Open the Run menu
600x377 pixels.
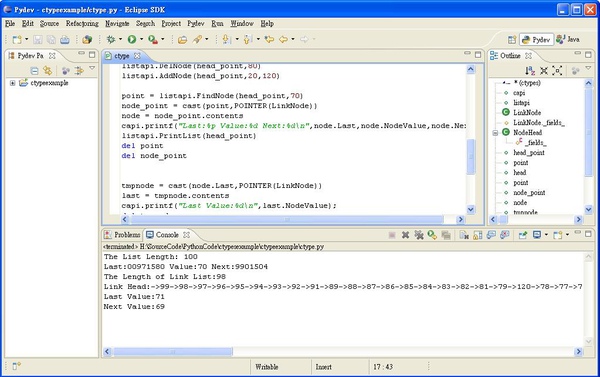(x=217, y=24)
